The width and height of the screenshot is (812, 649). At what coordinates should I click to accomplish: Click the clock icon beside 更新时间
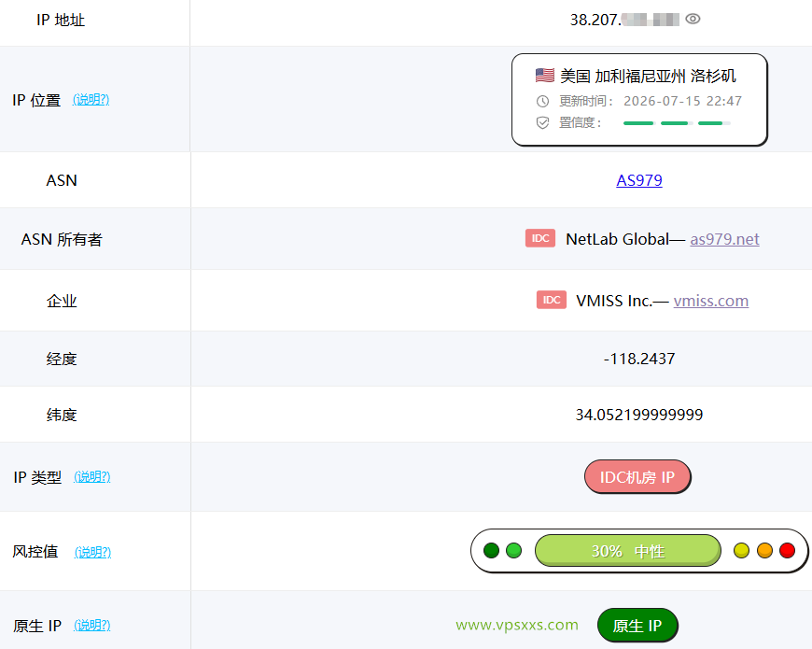(542, 101)
